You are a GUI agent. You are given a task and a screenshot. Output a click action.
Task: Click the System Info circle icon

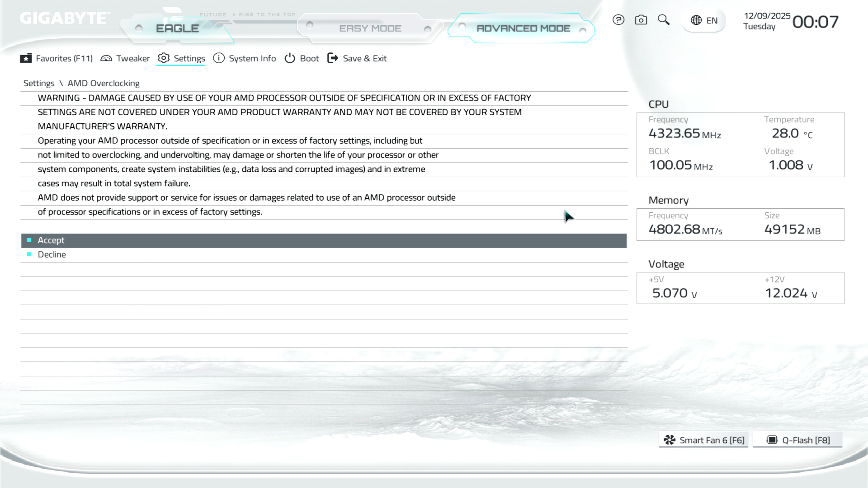tap(219, 58)
